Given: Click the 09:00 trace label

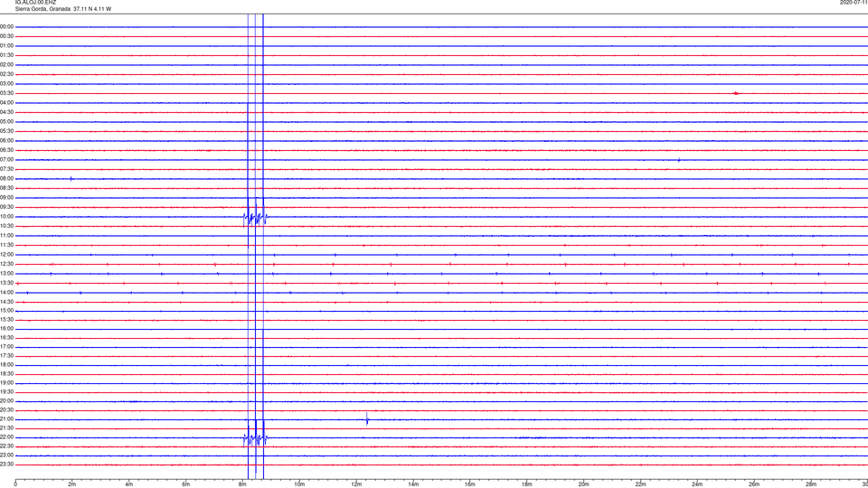Looking at the screenshot, I should (7, 197).
